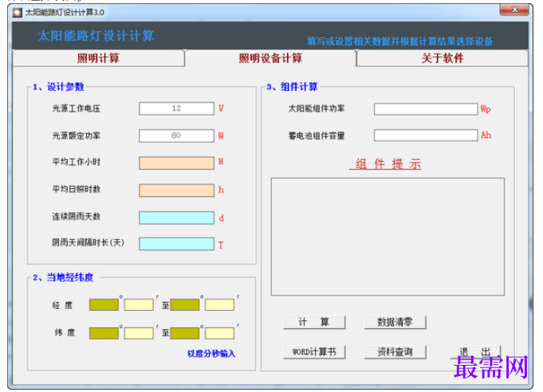Click the 经度 end degrees field
Screen dimensions: 543x392
click(x=185, y=305)
